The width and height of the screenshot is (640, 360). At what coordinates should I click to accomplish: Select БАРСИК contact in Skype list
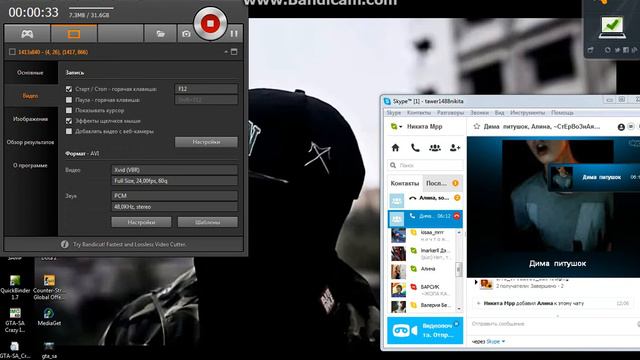422,290
